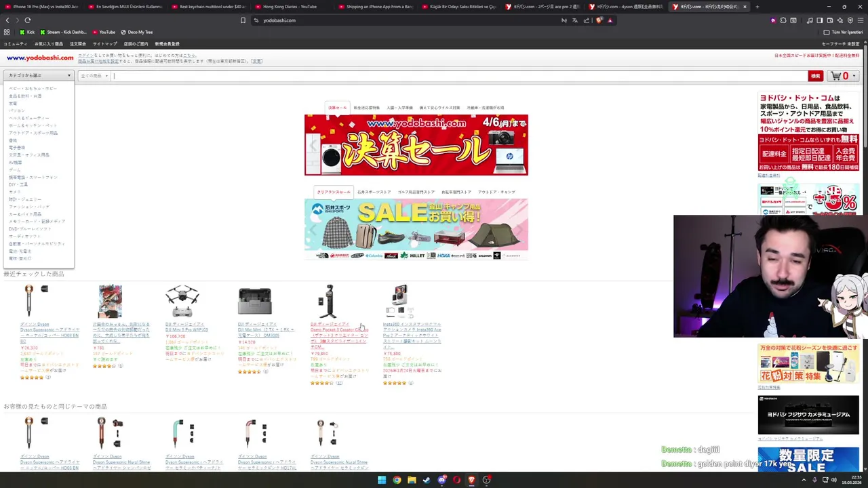
Task: Open the 注文照会 top navigation link
Action: click(x=77, y=44)
